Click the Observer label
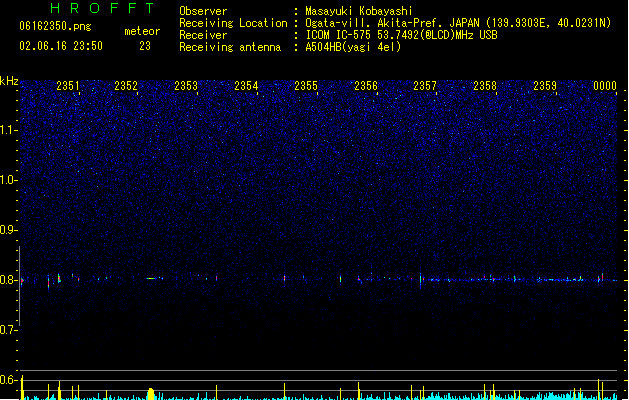 [x=203, y=11]
